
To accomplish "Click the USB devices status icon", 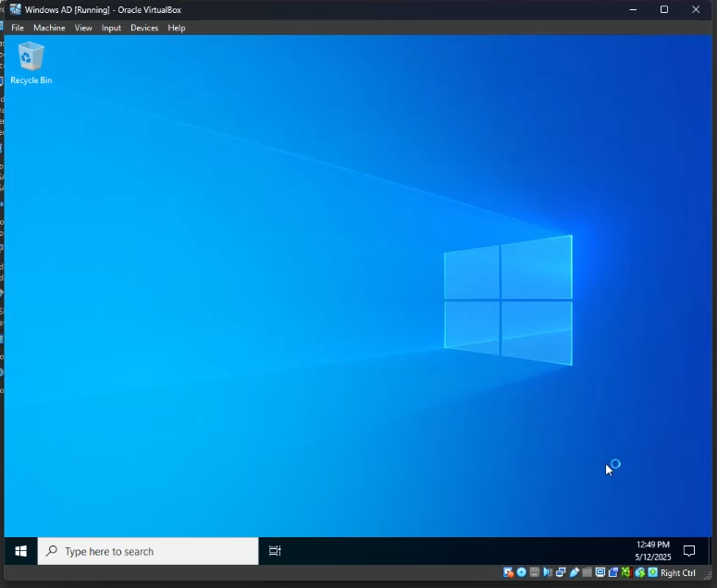I will coord(575,573).
